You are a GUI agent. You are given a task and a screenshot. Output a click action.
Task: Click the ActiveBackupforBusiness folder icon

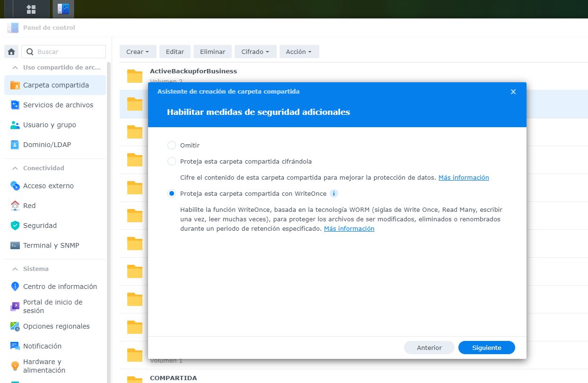coord(135,76)
